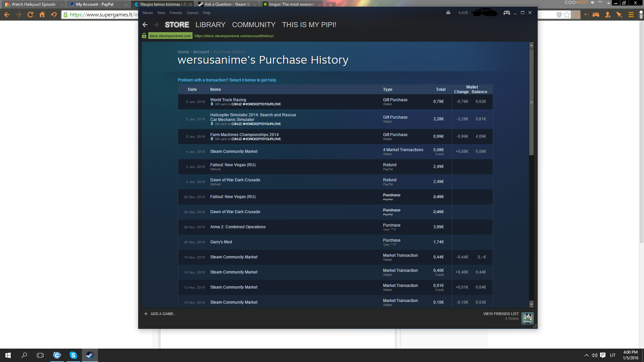This screenshot has width=644, height=362.
Task: Open the orange book reader icon in browser
Action: point(576,15)
